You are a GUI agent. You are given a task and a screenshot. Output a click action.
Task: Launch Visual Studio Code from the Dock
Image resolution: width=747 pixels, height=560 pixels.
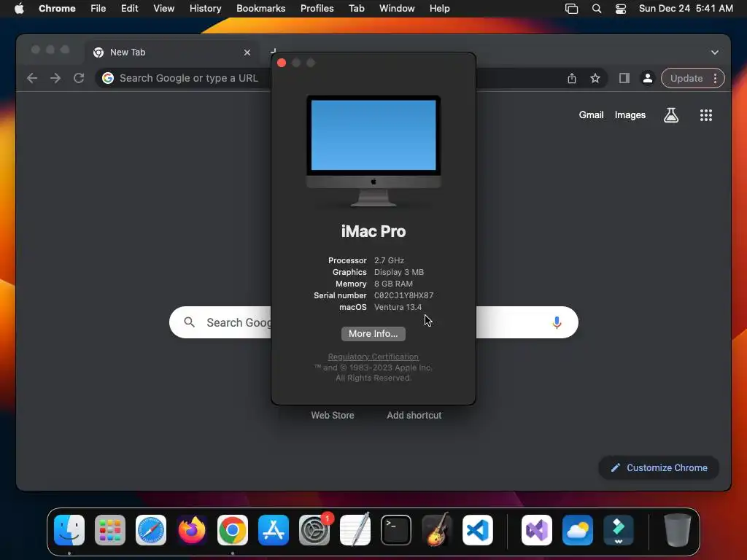point(478,530)
